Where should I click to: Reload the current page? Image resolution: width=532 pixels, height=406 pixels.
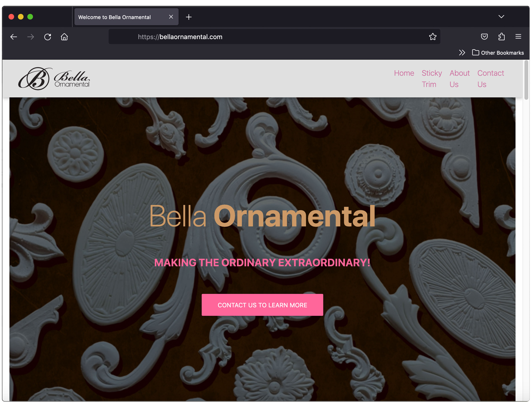click(x=48, y=37)
